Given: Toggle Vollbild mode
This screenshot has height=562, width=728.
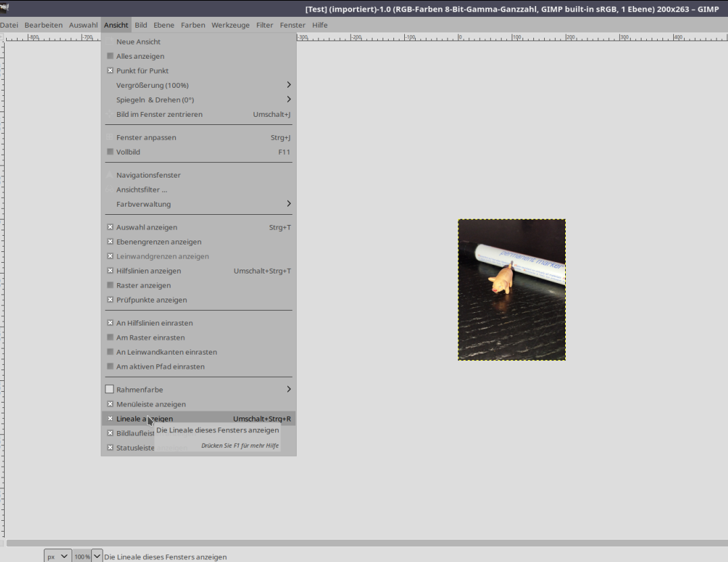Looking at the screenshot, I should coord(128,152).
